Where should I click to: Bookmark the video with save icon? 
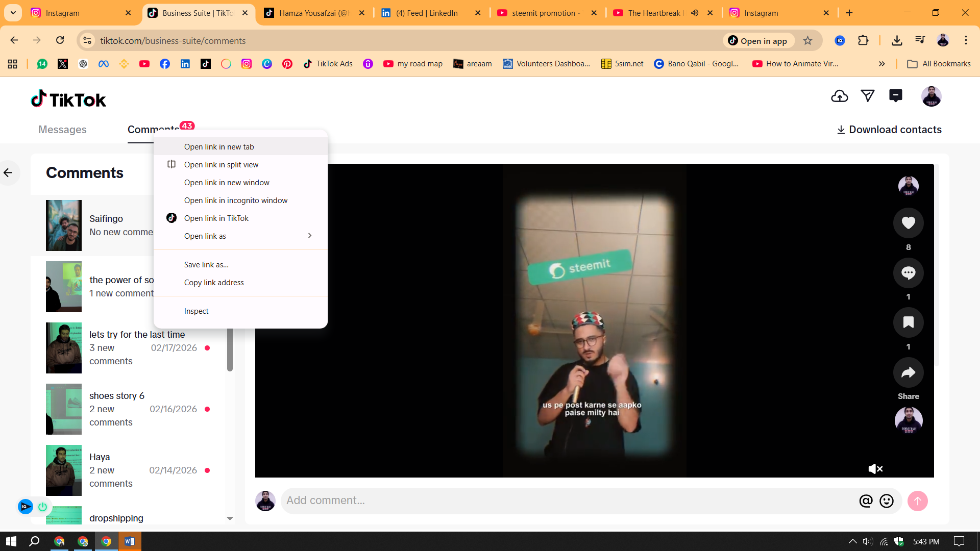click(908, 322)
